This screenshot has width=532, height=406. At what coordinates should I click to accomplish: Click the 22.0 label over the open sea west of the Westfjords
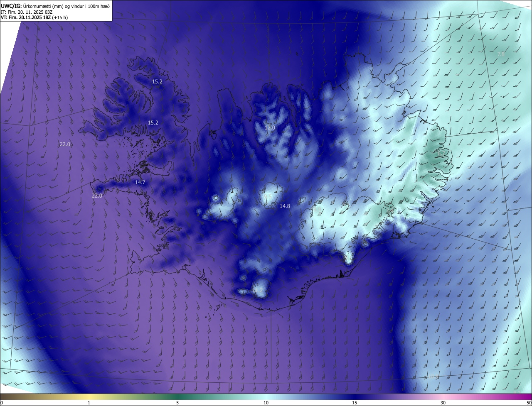pyautogui.click(x=65, y=144)
